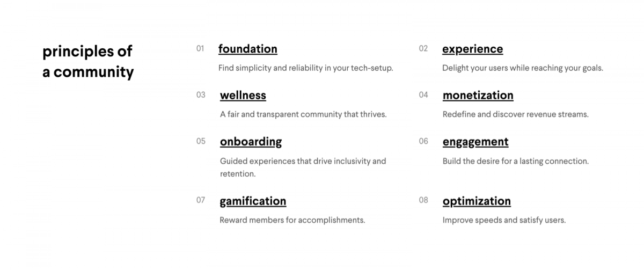Open the optimization heading link
This screenshot has width=644, height=270.
(477, 201)
